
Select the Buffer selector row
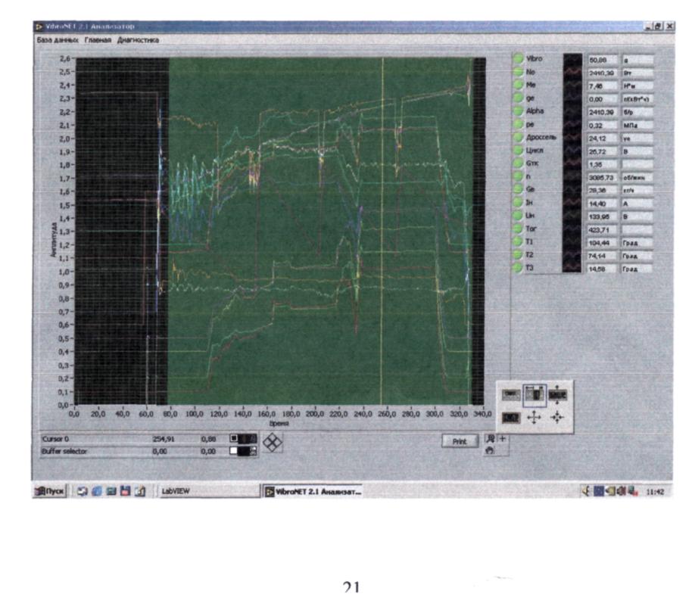pos(148,451)
